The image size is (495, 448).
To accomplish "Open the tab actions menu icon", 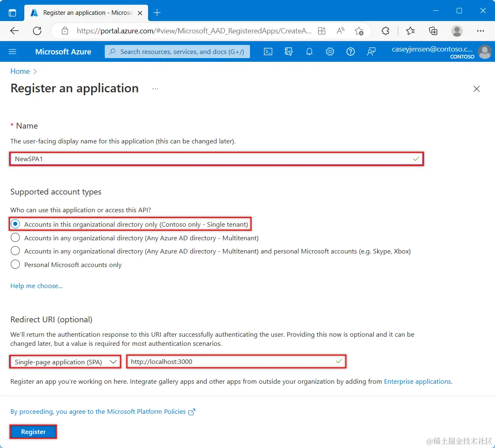I will point(12,13).
